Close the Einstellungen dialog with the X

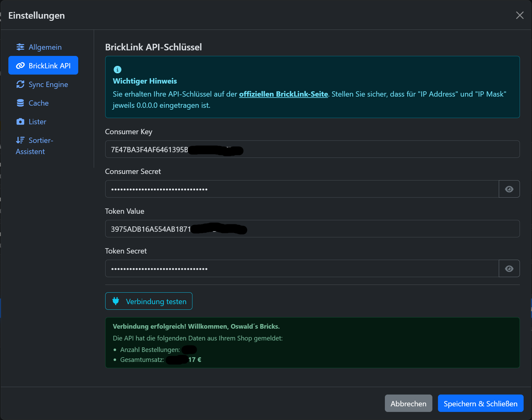coord(520,15)
